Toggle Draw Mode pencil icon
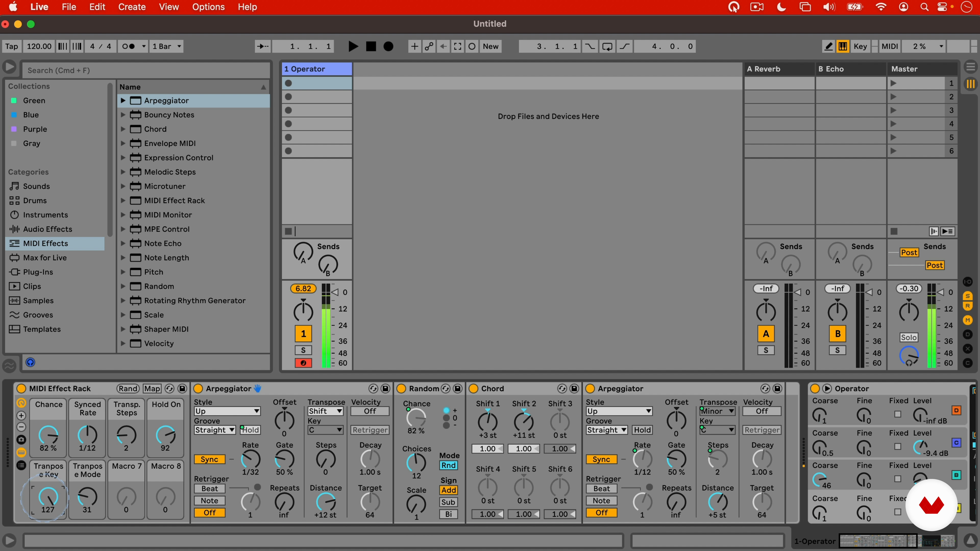 pyautogui.click(x=828, y=46)
